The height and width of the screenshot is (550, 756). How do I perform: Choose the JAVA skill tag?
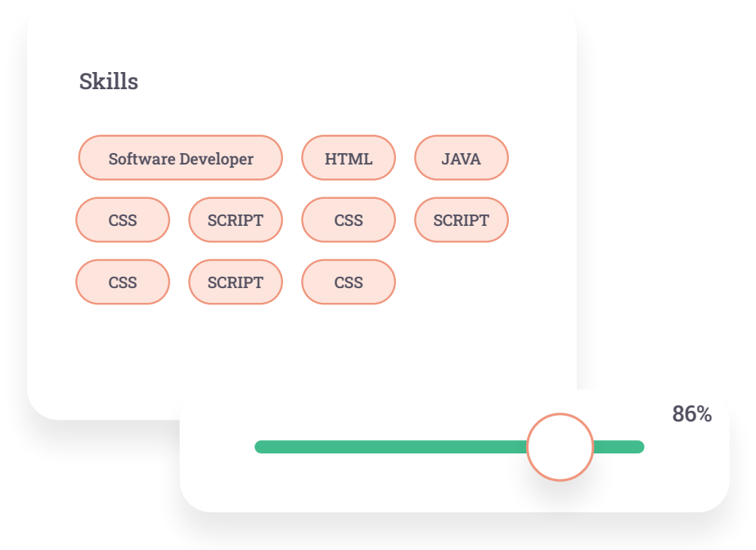click(x=461, y=158)
